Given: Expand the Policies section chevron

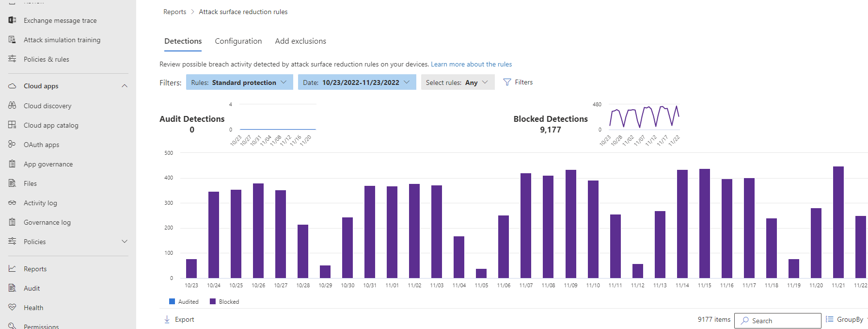Looking at the screenshot, I should tap(125, 241).
